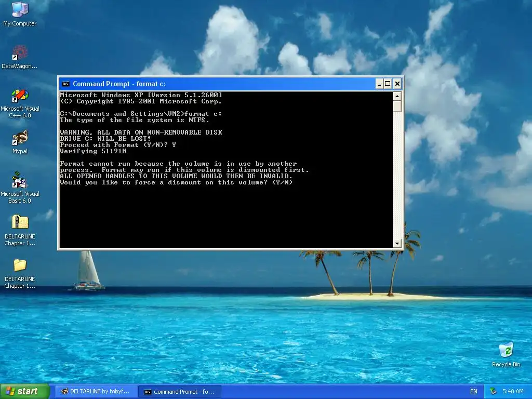Screen dimensions: 532x399
Task: Click the 'format c:' command line text
Action: click(203, 114)
